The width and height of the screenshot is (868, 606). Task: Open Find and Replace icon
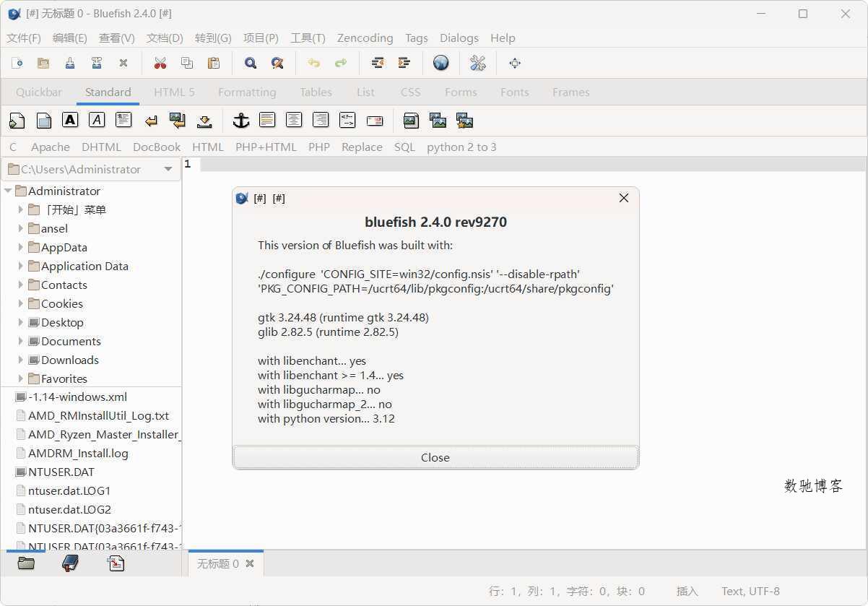(277, 63)
